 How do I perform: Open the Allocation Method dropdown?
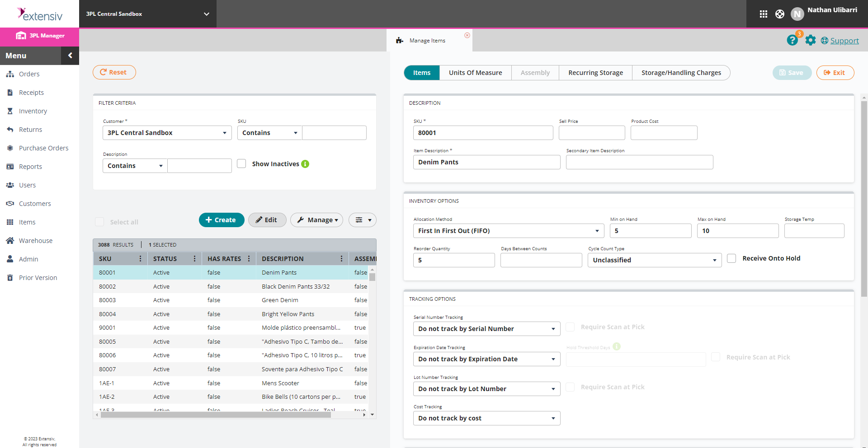pos(508,230)
